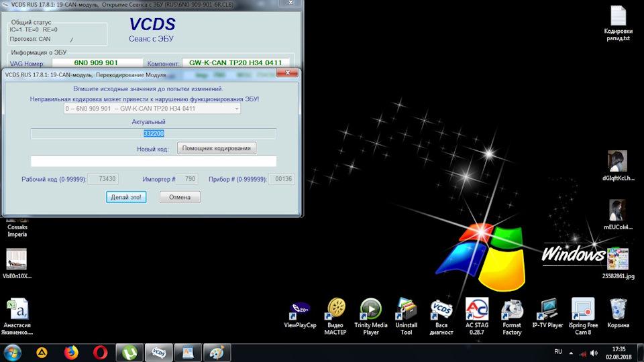This screenshot has height=362, width=644.
Task: Click the Show desktop strip
Action: pyautogui.click(x=641, y=353)
